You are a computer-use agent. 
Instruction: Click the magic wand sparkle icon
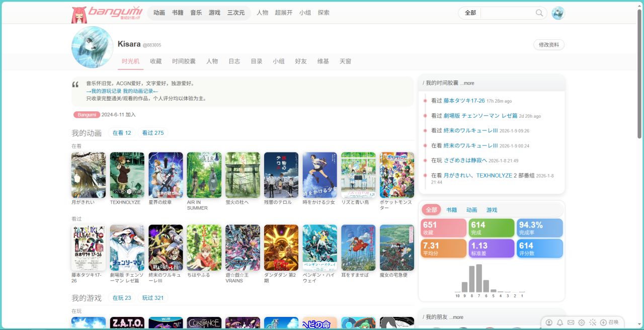point(593,322)
